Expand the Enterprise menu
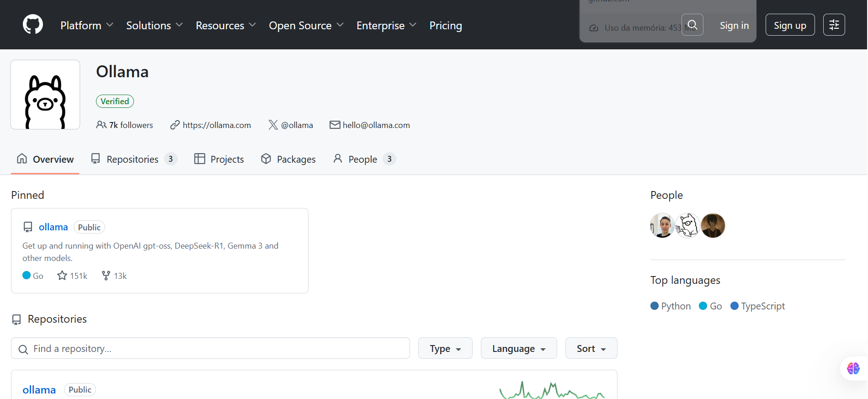Image resolution: width=868 pixels, height=399 pixels. point(386,25)
